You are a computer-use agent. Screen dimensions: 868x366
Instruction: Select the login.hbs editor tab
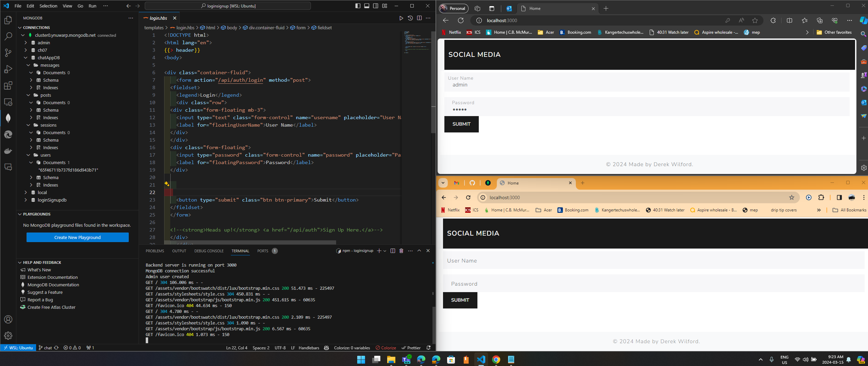158,18
